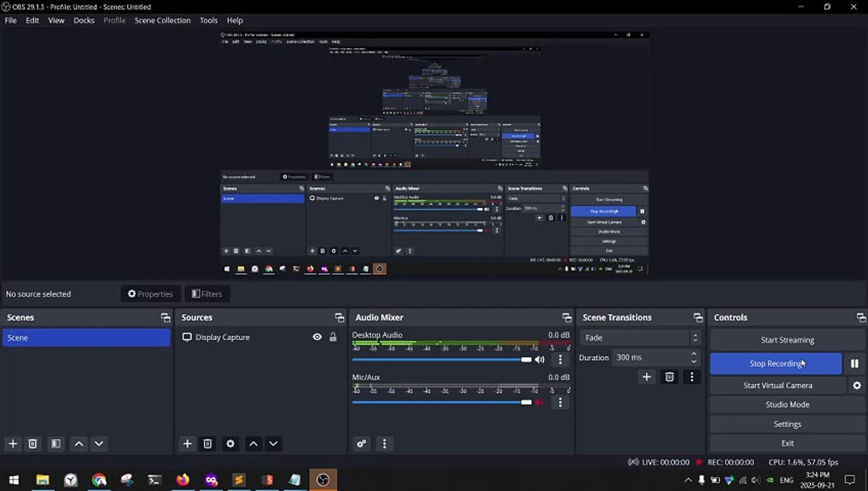Screen dimensions: 868x491
Task: Open the Docks menu
Action: point(84,20)
